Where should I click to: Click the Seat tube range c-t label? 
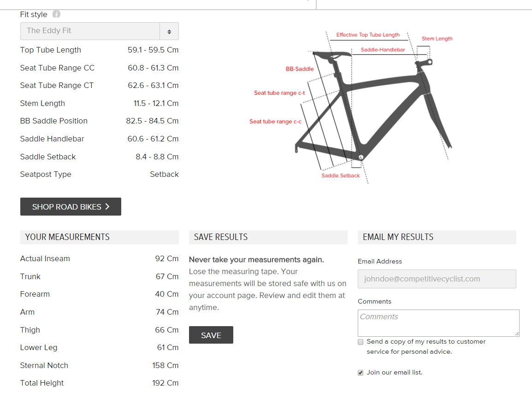tap(279, 93)
